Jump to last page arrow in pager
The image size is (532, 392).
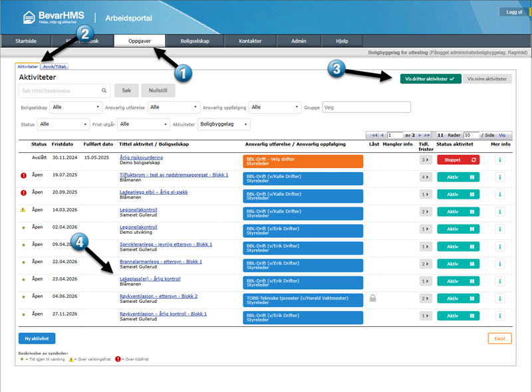427,135
